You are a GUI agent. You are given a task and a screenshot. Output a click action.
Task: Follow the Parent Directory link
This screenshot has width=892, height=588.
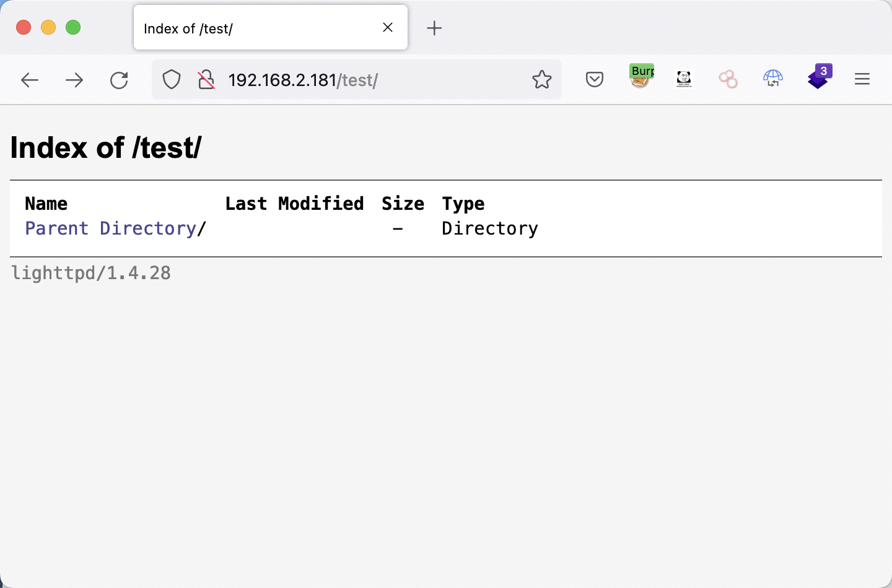(x=110, y=228)
